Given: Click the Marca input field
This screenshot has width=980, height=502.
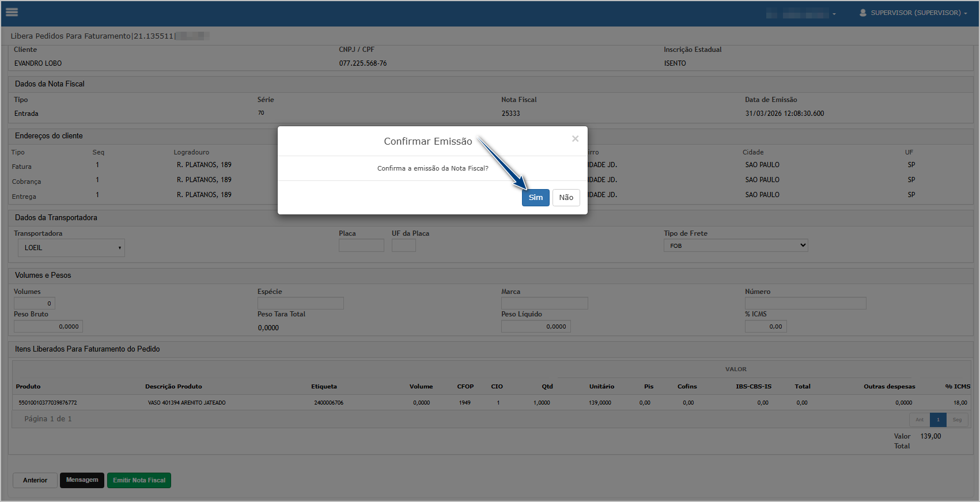Looking at the screenshot, I should pyautogui.click(x=544, y=303).
